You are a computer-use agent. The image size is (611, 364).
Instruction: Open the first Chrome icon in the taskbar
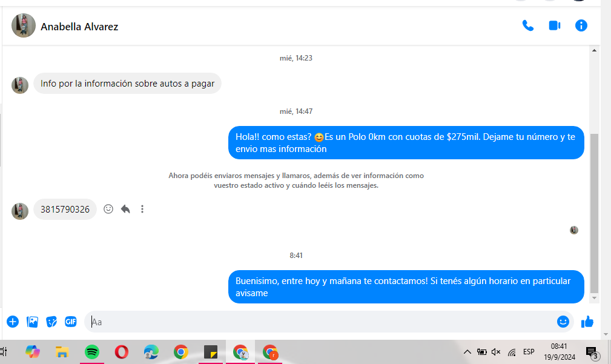pyautogui.click(x=181, y=352)
